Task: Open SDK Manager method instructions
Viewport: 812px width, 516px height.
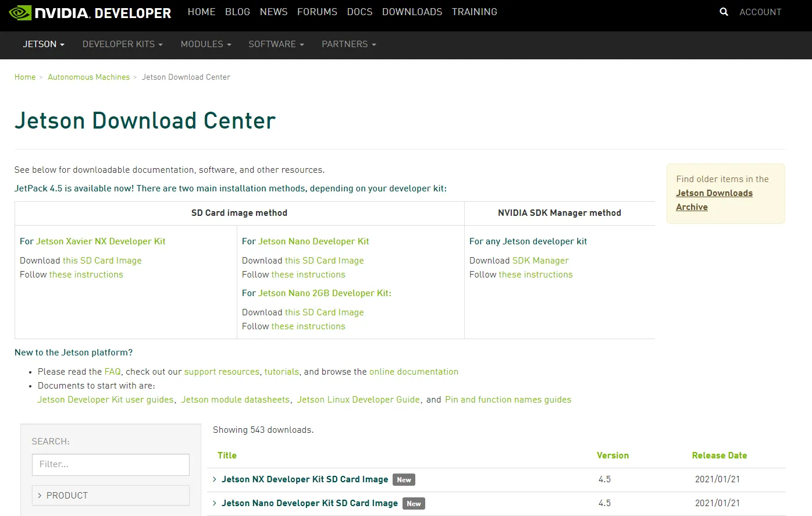Action: 536,275
